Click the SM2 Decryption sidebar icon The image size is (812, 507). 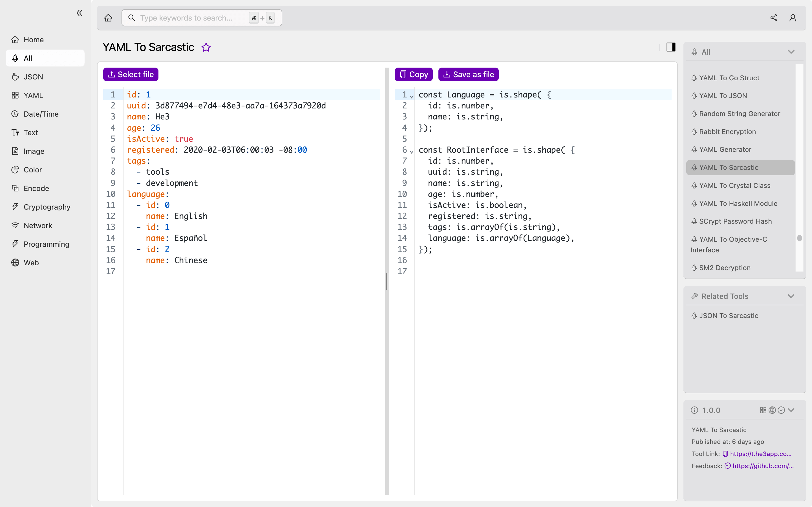pyautogui.click(x=695, y=268)
